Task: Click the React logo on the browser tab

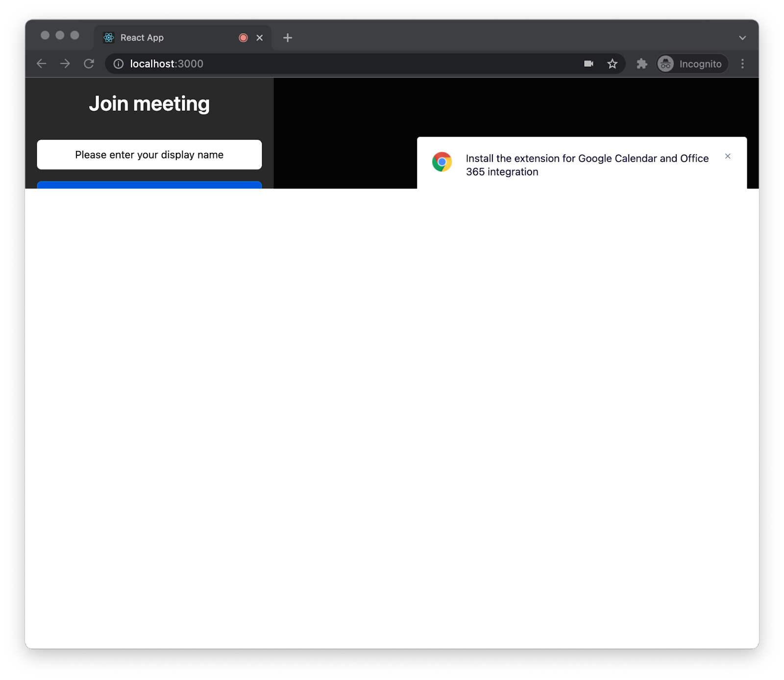Action: (108, 37)
